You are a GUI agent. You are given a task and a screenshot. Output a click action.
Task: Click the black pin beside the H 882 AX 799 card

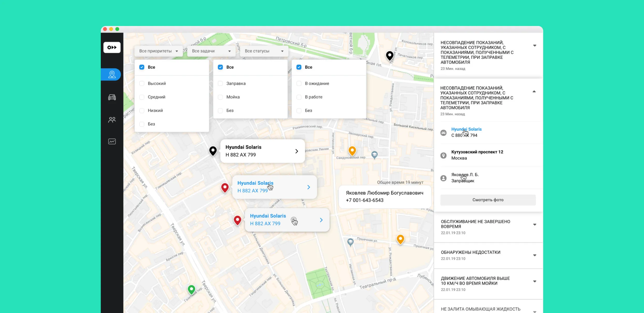click(x=213, y=151)
